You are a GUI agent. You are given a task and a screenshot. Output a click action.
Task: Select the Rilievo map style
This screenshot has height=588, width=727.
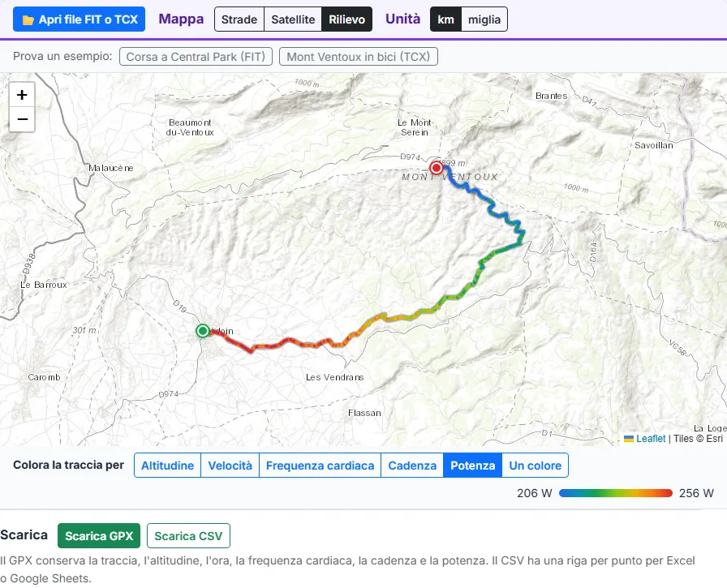(346, 19)
